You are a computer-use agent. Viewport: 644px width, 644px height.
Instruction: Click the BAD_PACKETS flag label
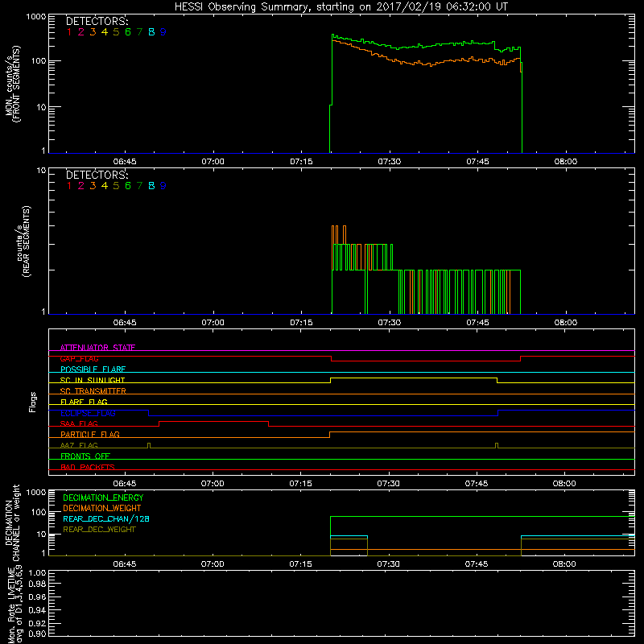pos(88,468)
